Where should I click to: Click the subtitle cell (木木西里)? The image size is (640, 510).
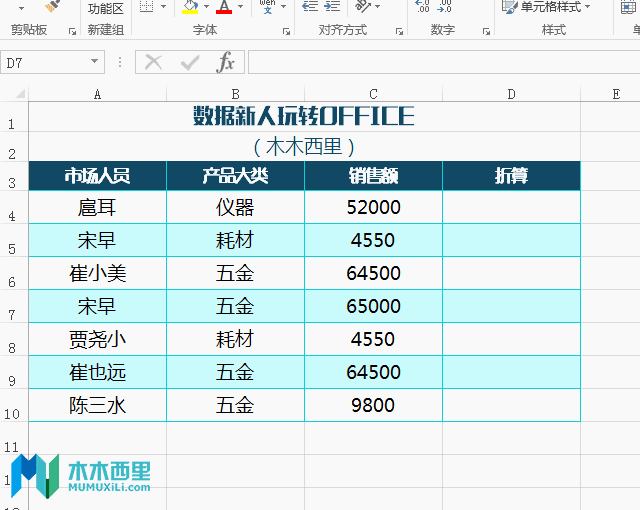point(304,146)
